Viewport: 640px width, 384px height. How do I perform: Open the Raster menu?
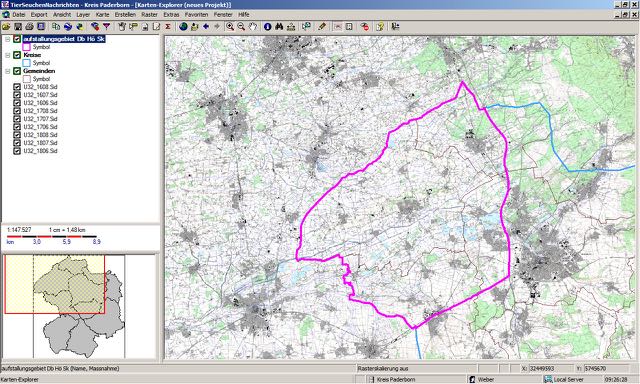[x=149, y=14]
